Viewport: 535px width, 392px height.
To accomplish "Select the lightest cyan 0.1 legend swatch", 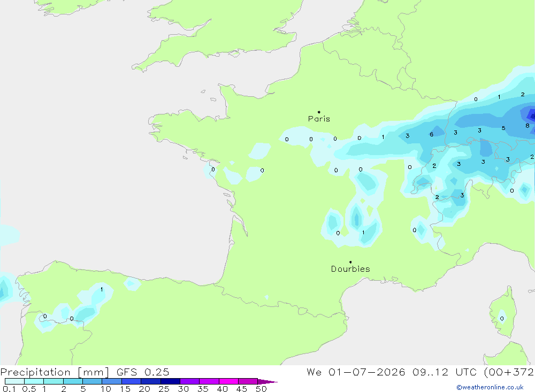I will click(14, 381).
